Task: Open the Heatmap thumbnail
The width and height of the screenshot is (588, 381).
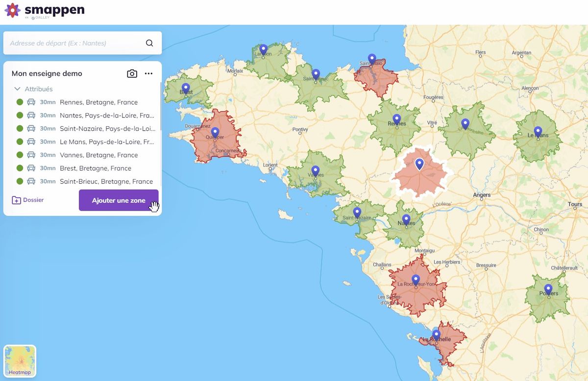Action: [x=20, y=361]
